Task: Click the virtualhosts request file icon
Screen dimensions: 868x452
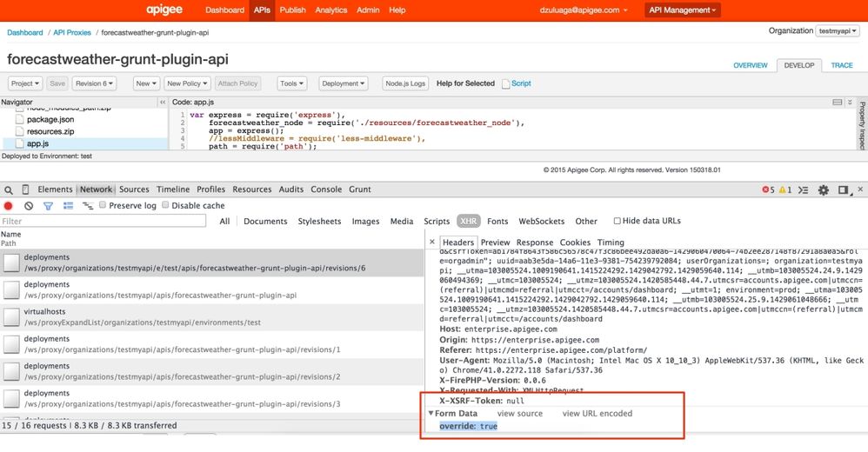Action: pyautogui.click(x=11, y=317)
